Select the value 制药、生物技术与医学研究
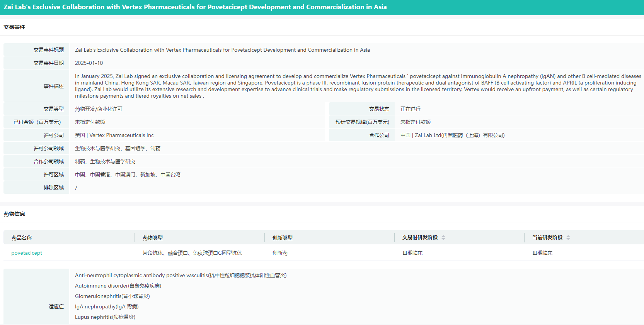Screen dimensions: 644x325 click(105, 161)
